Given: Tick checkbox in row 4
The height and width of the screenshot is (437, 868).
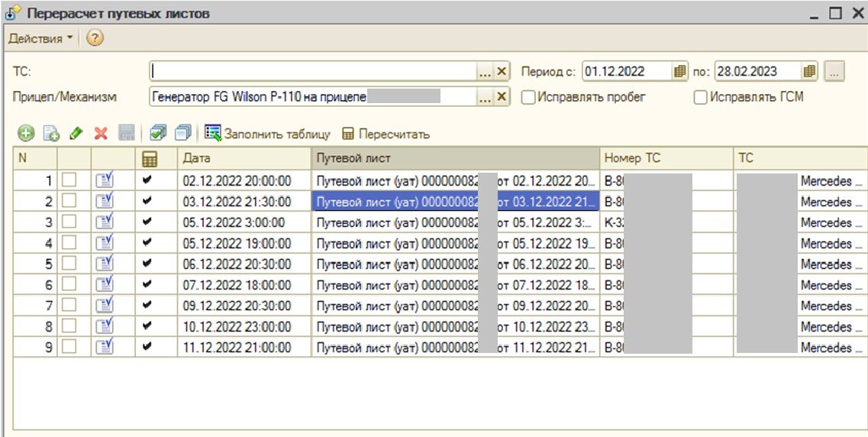Looking at the screenshot, I should point(69,243).
